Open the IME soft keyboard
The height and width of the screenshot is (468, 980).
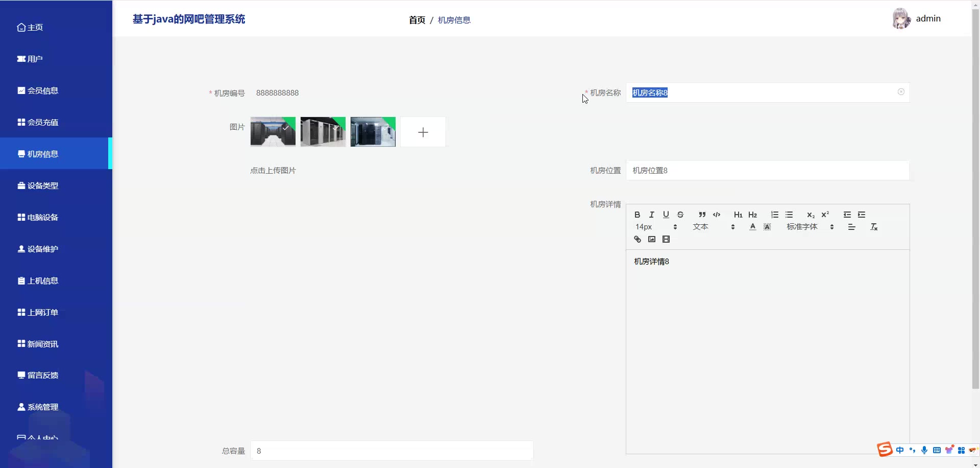[937, 450]
